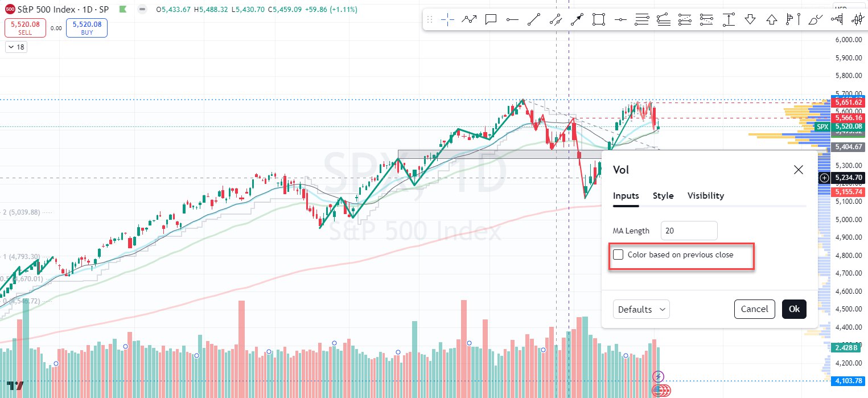Click the MA Length input field

point(689,231)
